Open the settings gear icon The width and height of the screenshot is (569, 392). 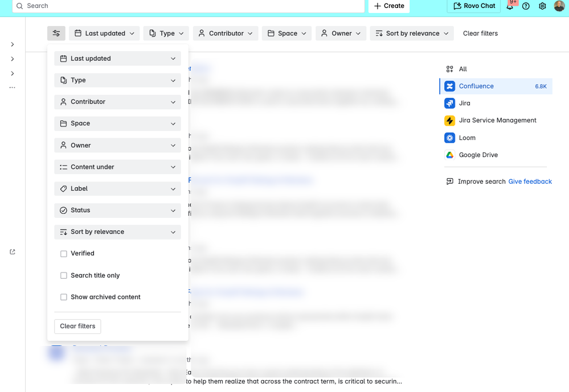tap(542, 6)
